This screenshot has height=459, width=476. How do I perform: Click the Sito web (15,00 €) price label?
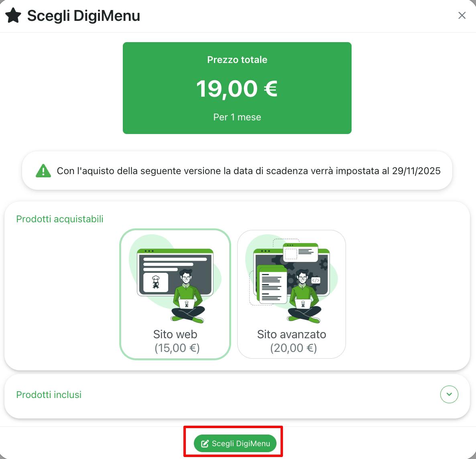(175, 341)
